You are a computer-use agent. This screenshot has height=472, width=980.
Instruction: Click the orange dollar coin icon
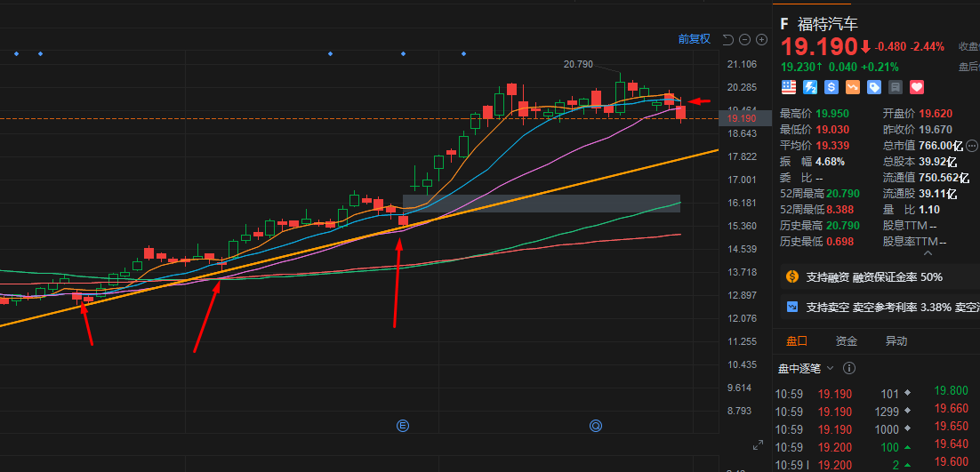[x=792, y=276]
